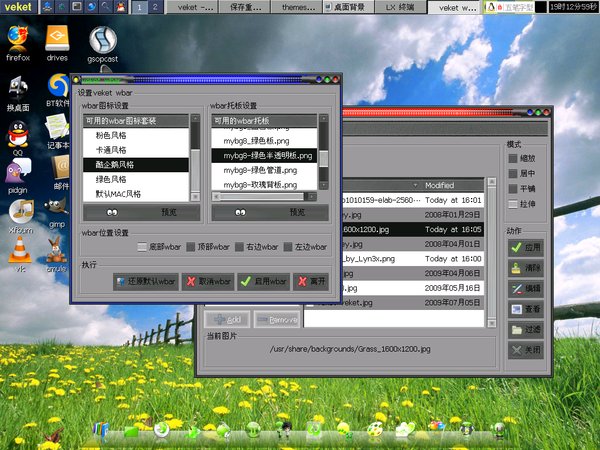Launch gsopcast from the desktop
Screen dimensions: 600x450
point(104,40)
